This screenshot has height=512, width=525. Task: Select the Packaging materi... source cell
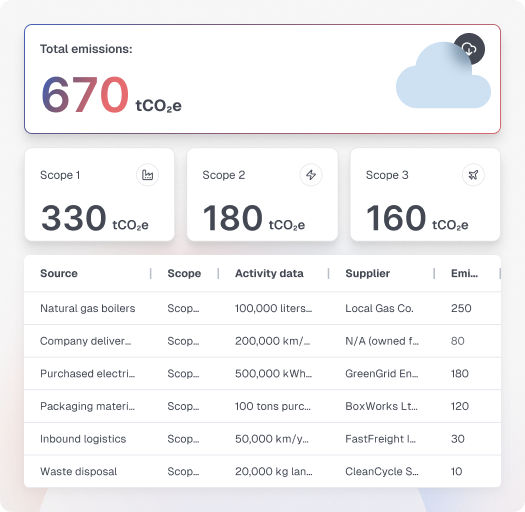tap(87, 406)
